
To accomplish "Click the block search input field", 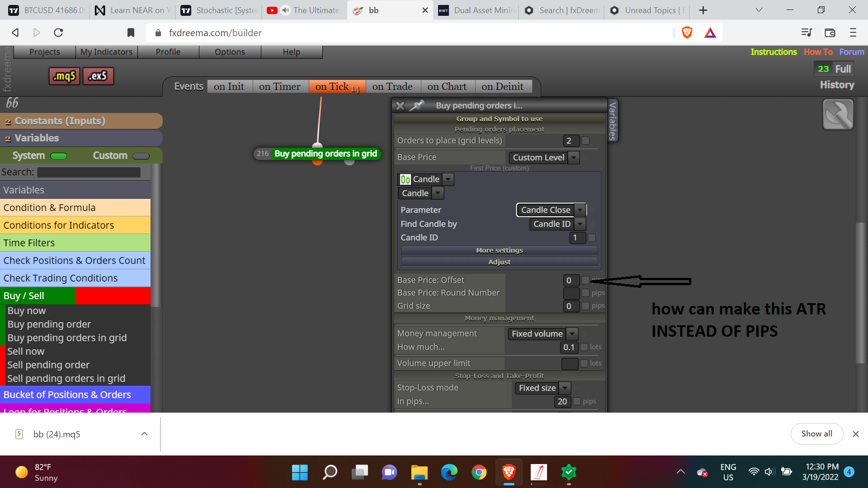I will click(x=89, y=172).
